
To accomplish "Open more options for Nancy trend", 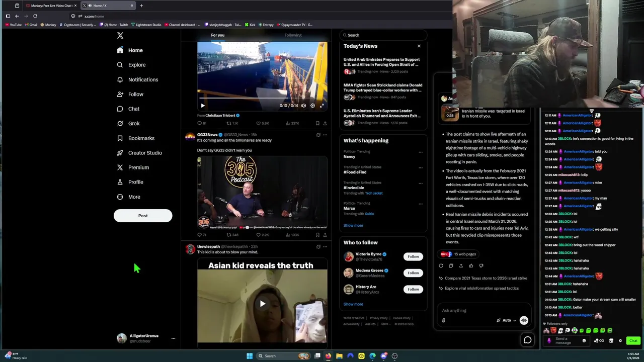I will click(421, 152).
